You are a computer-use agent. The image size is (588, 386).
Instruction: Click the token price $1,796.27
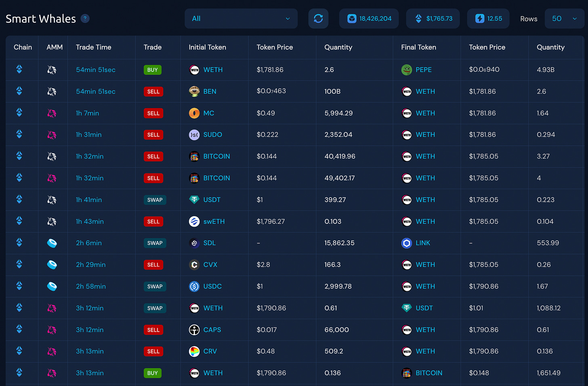271,221
